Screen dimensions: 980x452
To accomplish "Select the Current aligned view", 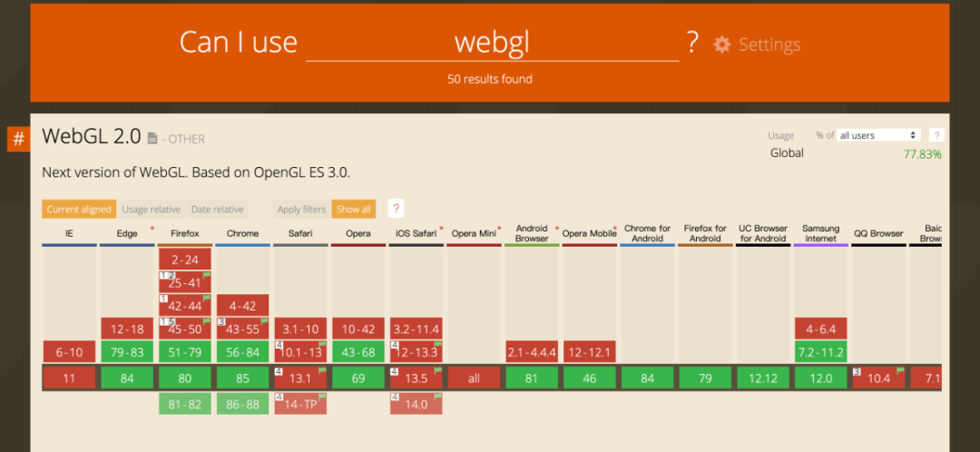I will (x=79, y=210).
